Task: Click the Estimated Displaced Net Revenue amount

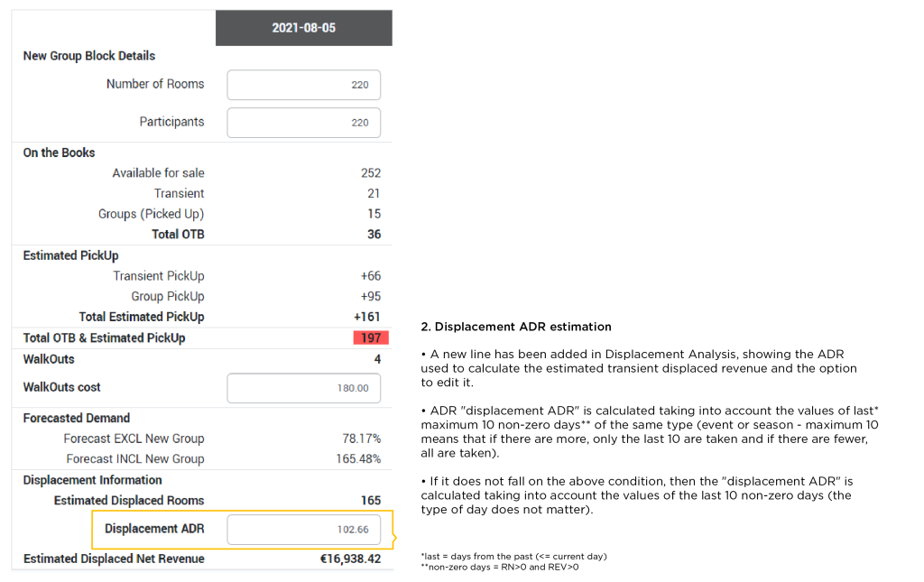Action: [x=351, y=559]
